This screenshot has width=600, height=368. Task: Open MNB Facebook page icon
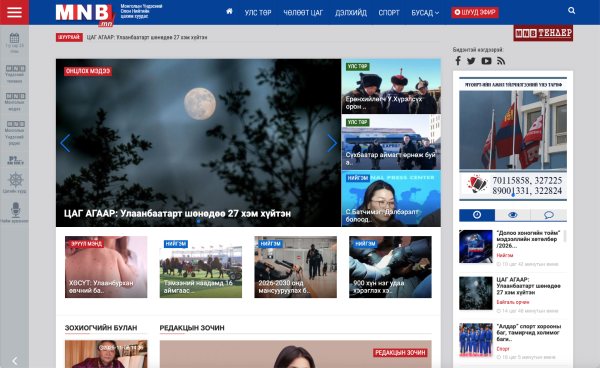click(458, 61)
